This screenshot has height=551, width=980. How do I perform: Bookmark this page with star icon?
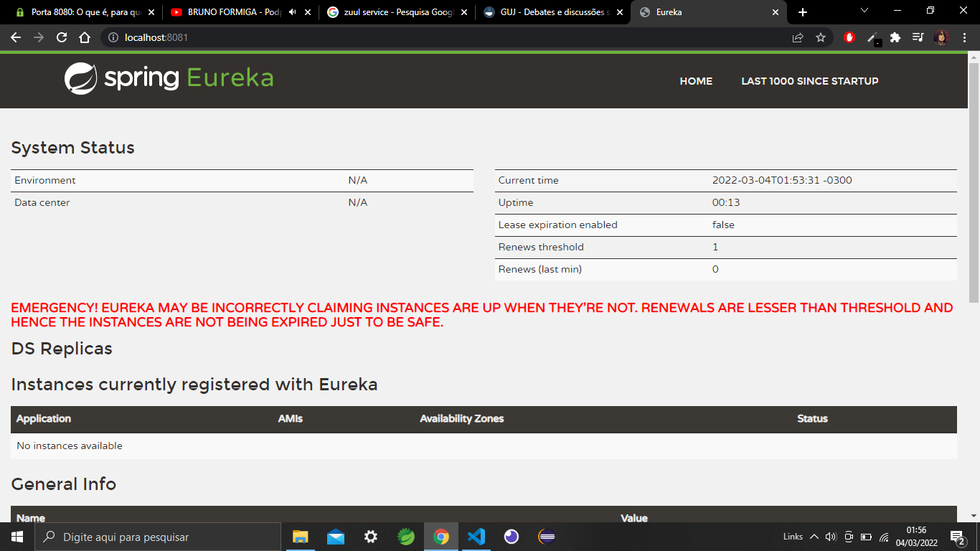click(x=821, y=37)
